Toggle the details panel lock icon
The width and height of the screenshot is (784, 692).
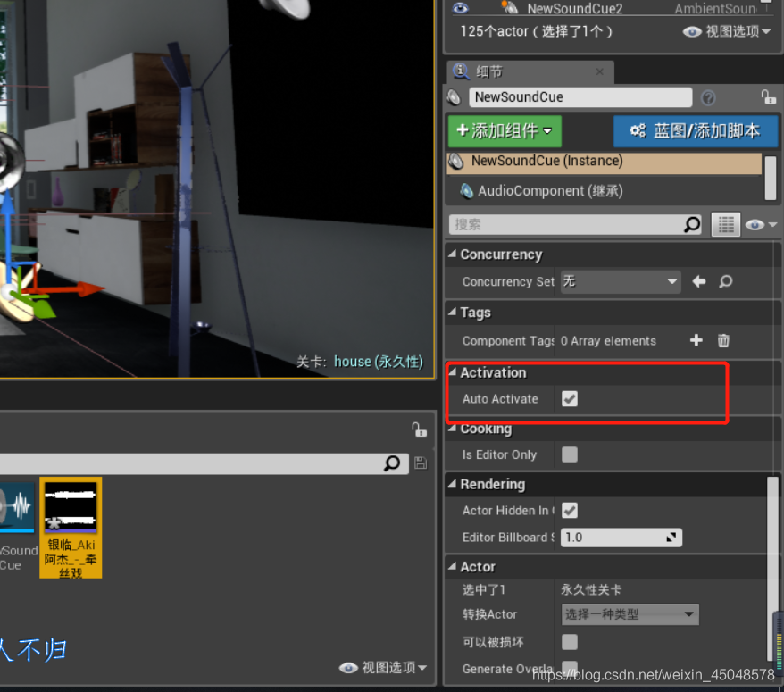768,96
